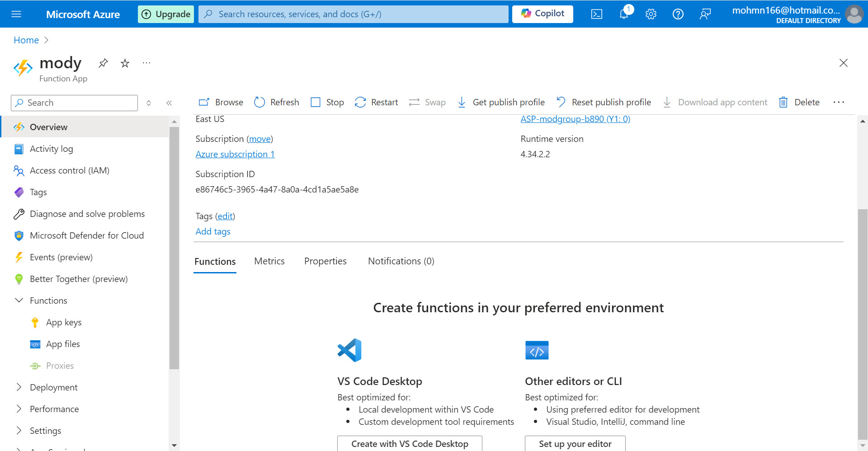This screenshot has width=868, height=451.
Task: Click the Browse toolbar icon
Action: [204, 102]
